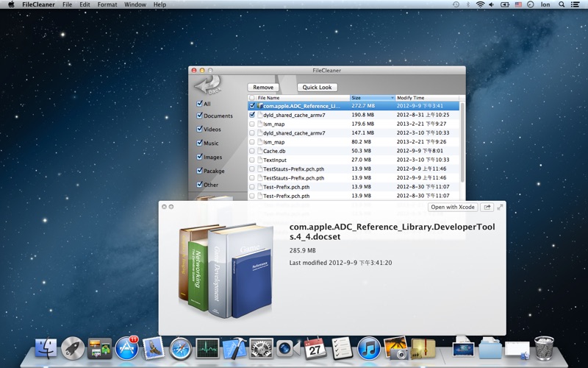
Task: Uncheck the Documents filter
Action: point(199,116)
